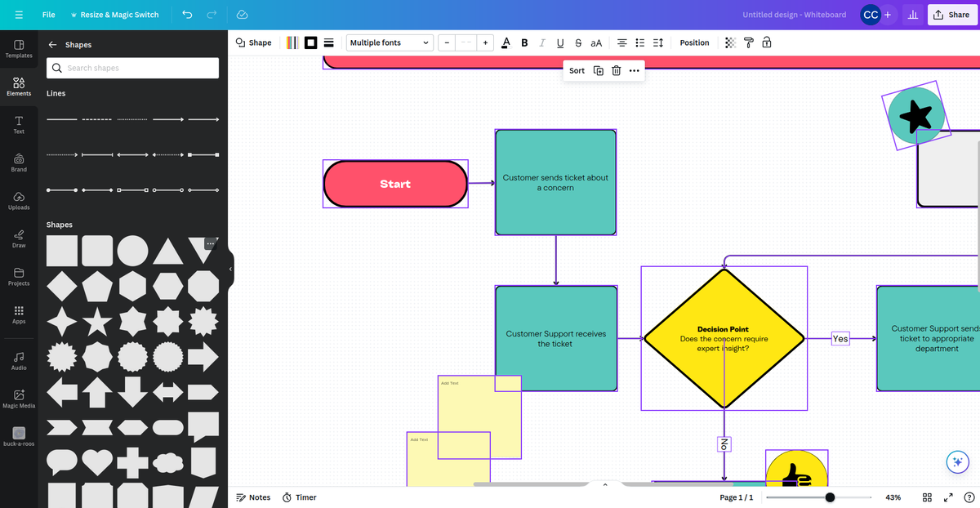The height and width of the screenshot is (508, 980).
Task: Duplicate the selection from the floating toolbar
Action: coord(599,70)
